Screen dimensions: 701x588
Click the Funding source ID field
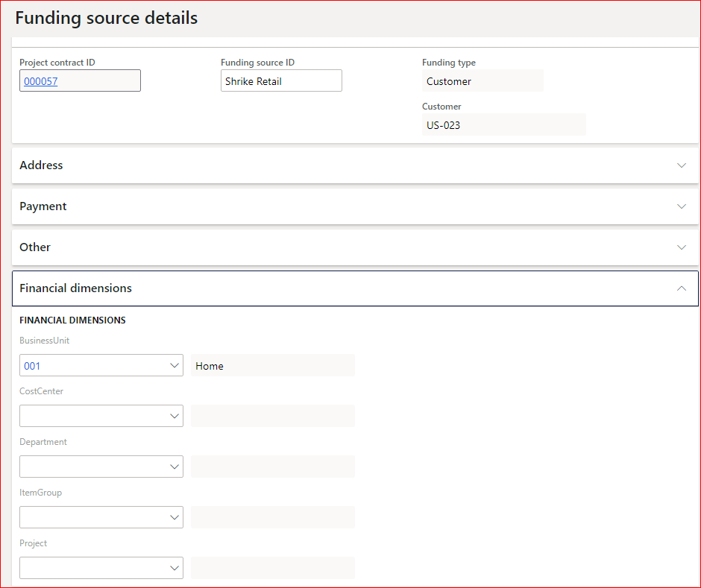click(281, 81)
